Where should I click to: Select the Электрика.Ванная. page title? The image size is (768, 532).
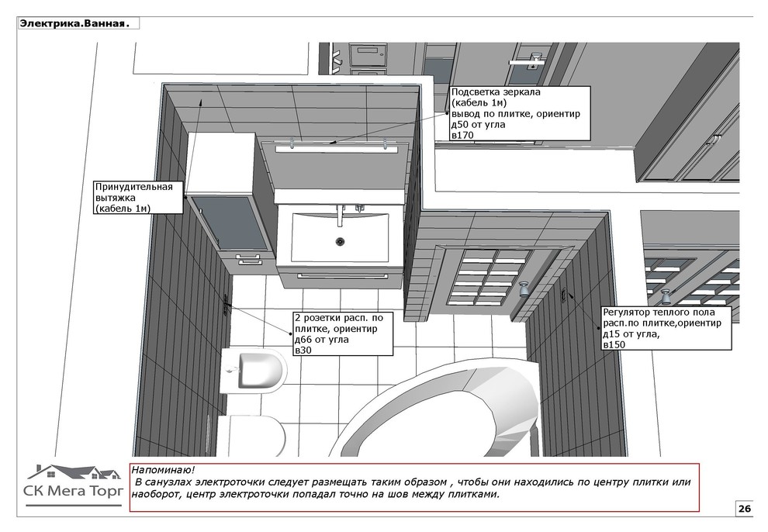click(x=74, y=23)
